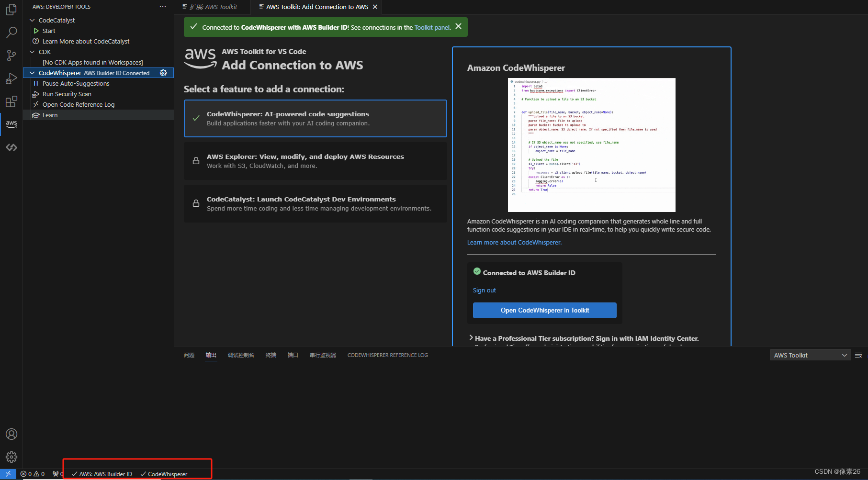
Task: Open the Search view in activity bar
Action: [x=11, y=32]
